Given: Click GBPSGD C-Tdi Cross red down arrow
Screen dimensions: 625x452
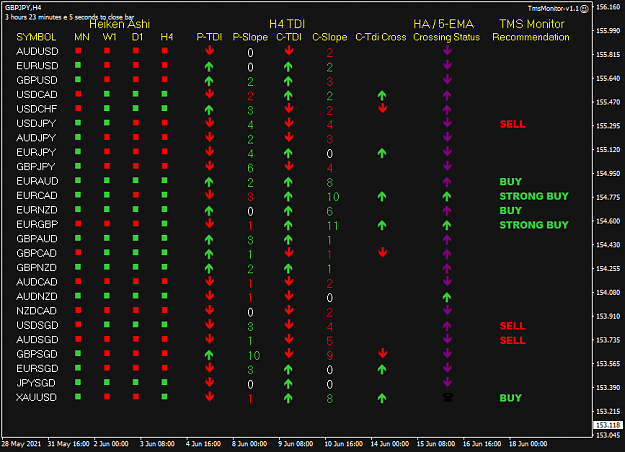Looking at the screenshot, I should click(x=382, y=353).
